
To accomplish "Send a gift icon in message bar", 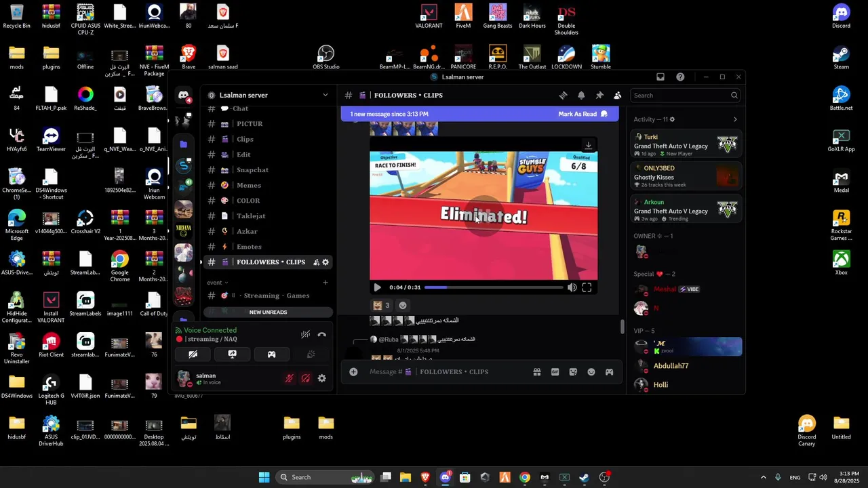I will click(536, 371).
